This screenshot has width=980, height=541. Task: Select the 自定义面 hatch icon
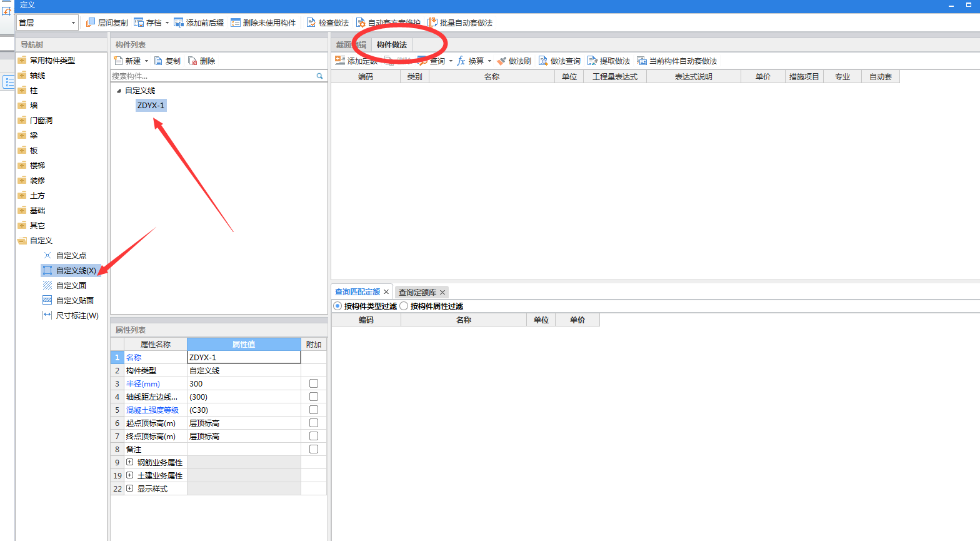47,285
